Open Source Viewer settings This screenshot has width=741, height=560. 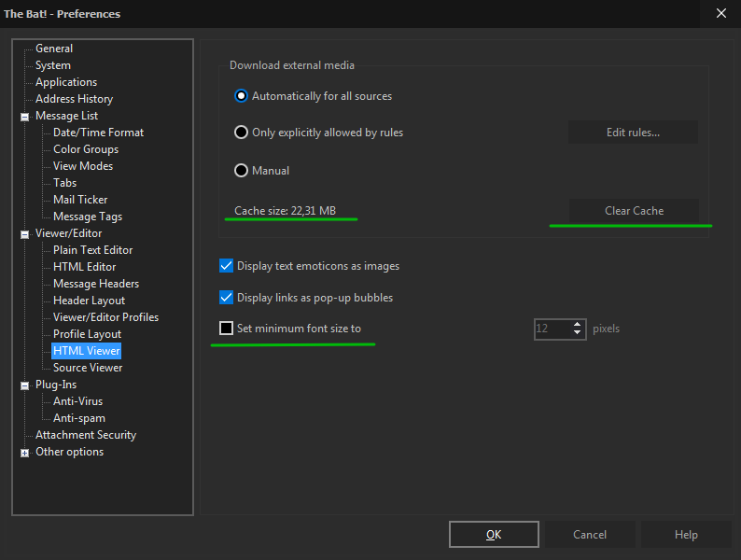tap(88, 367)
